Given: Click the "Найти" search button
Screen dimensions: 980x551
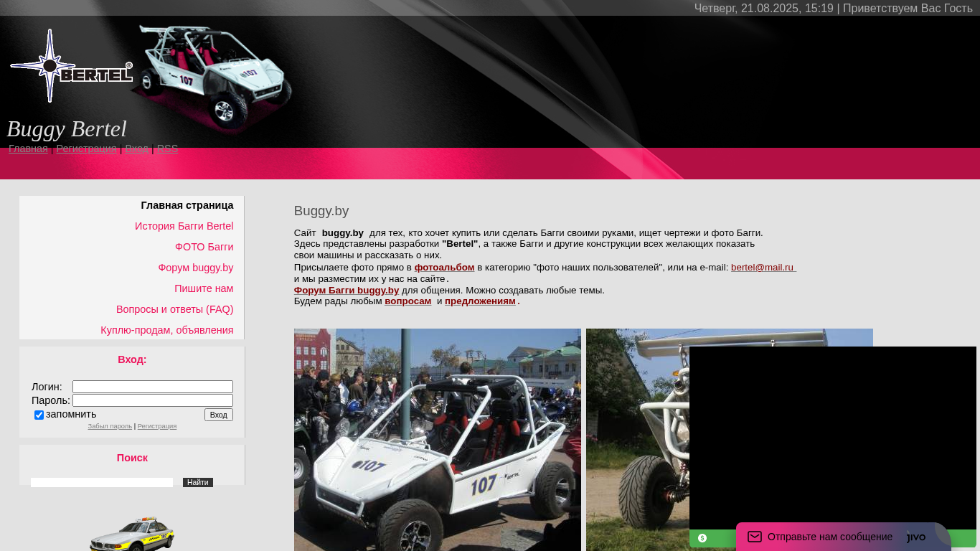Looking at the screenshot, I should point(198,482).
